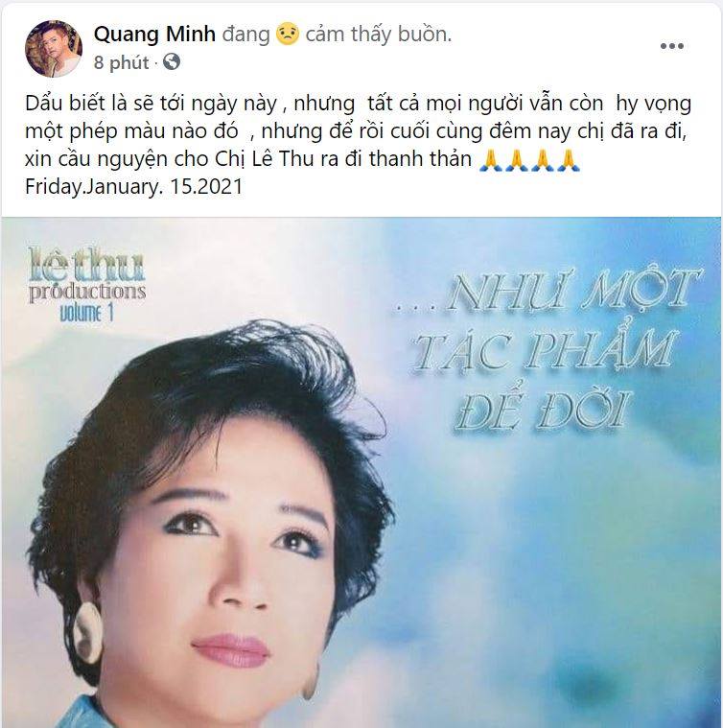Screen dimensions: 723x728
Task: Click the sad face feeling emoji
Action: coord(288,35)
